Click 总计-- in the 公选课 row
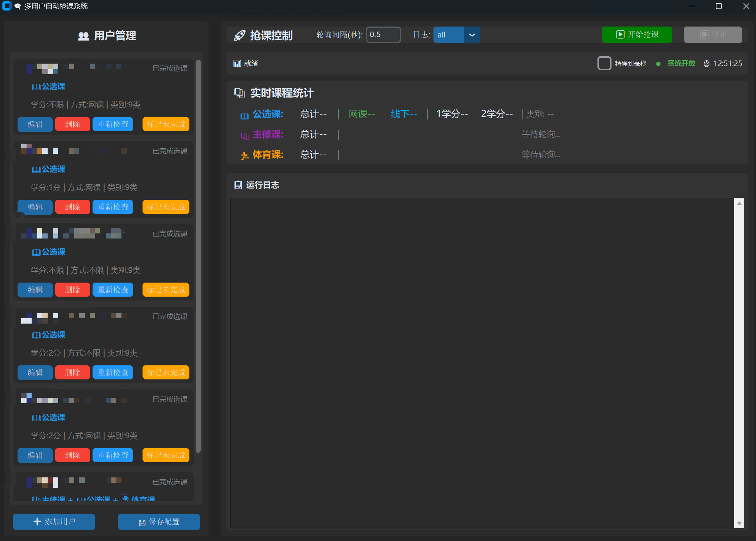This screenshot has width=756, height=541. [313, 114]
